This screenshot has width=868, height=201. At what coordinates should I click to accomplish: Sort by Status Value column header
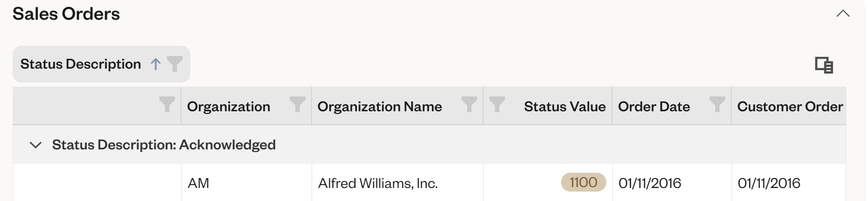tap(565, 106)
